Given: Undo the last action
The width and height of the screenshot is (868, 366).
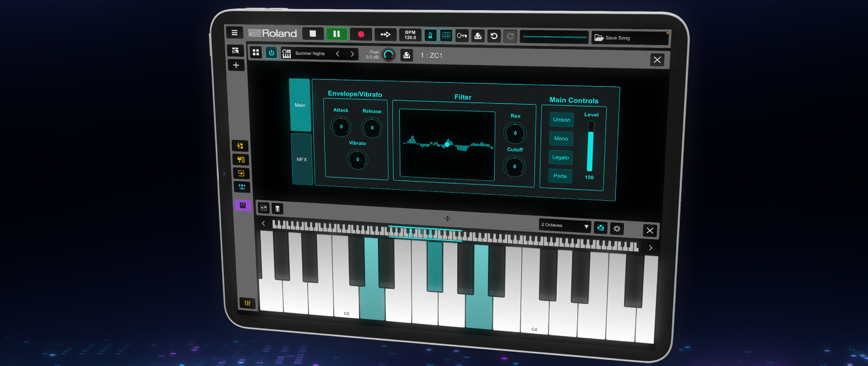Looking at the screenshot, I should [x=494, y=36].
